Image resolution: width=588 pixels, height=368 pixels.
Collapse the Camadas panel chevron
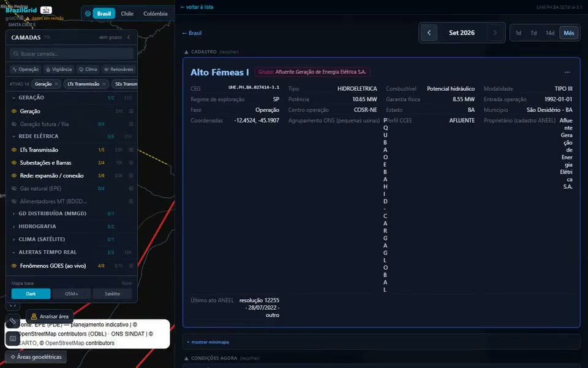[x=129, y=37]
